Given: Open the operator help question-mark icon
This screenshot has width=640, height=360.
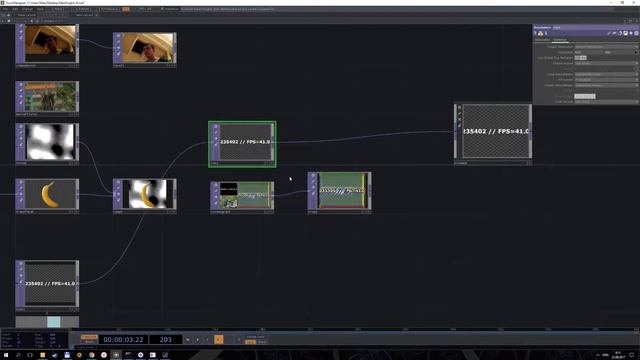Looking at the screenshot, I should point(535,33).
